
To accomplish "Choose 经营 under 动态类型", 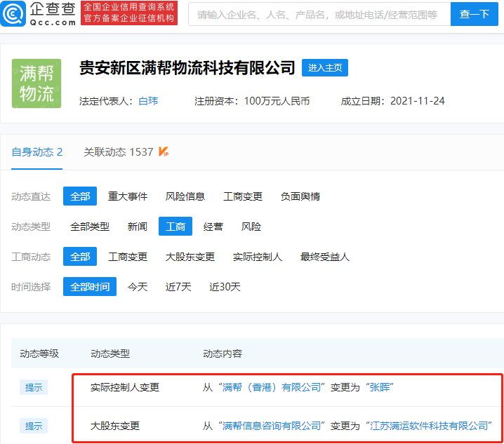I will coord(213,227).
